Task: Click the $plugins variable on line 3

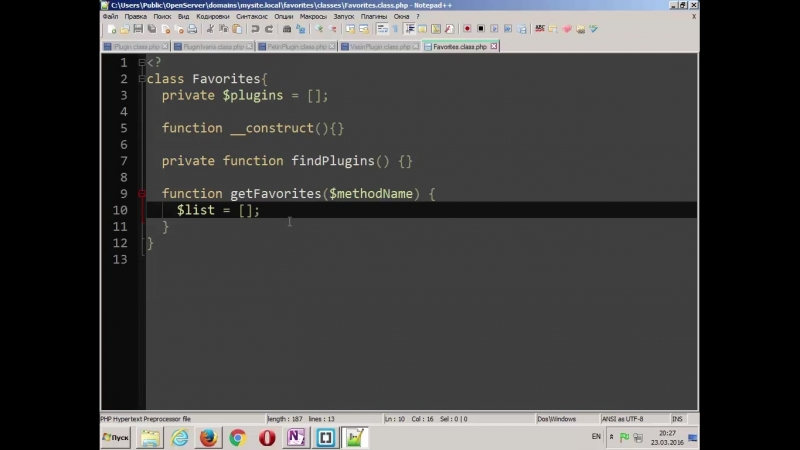Action: (x=253, y=95)
